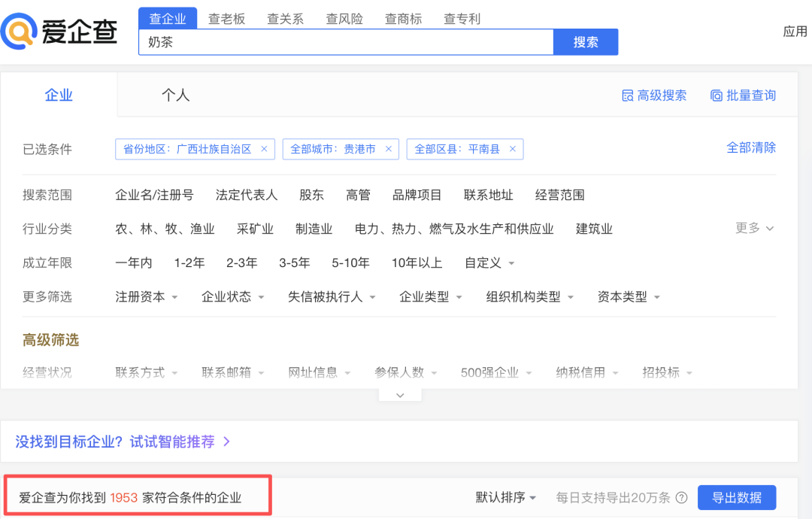Screen dimensions: 812x519
Task: Switch to the 个人 tab
Action: pos(175,96)
